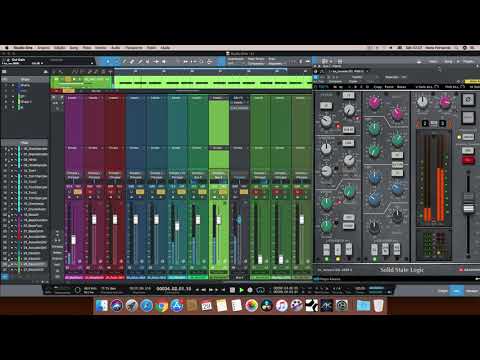The height and width of the screenshot is (360, 480).
Task: Open the App Store from the Dock
Action: [177, 305]
